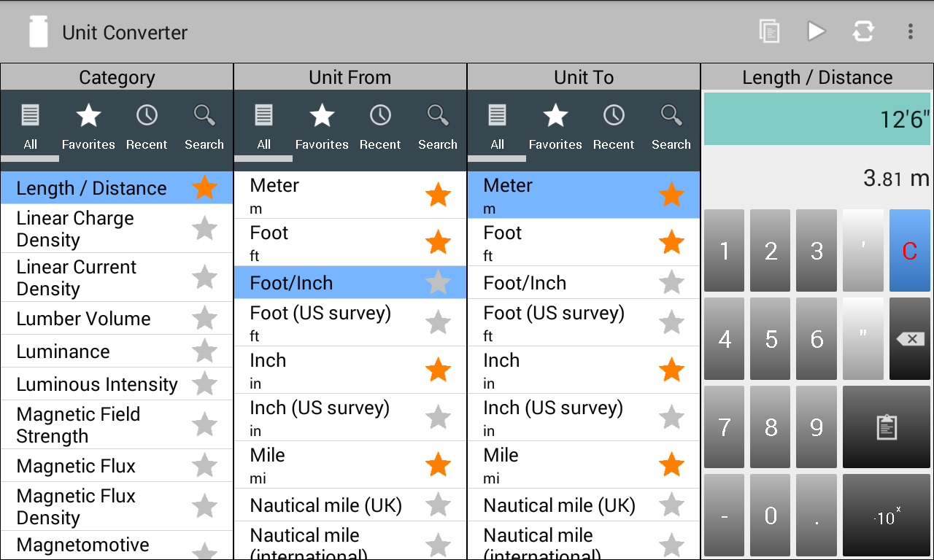Switch Category list to Recent tab

coord(147,127)
